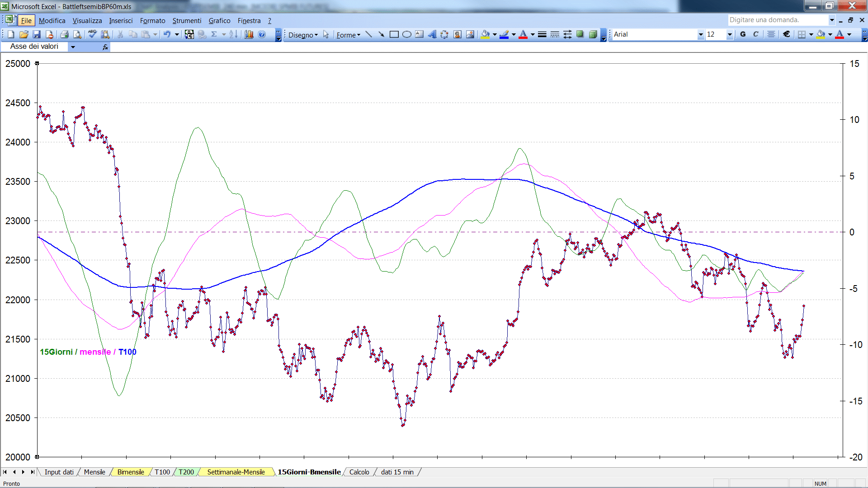Choose the line style icon
Viewport: 868px width, 488px height.
point(542,34)
